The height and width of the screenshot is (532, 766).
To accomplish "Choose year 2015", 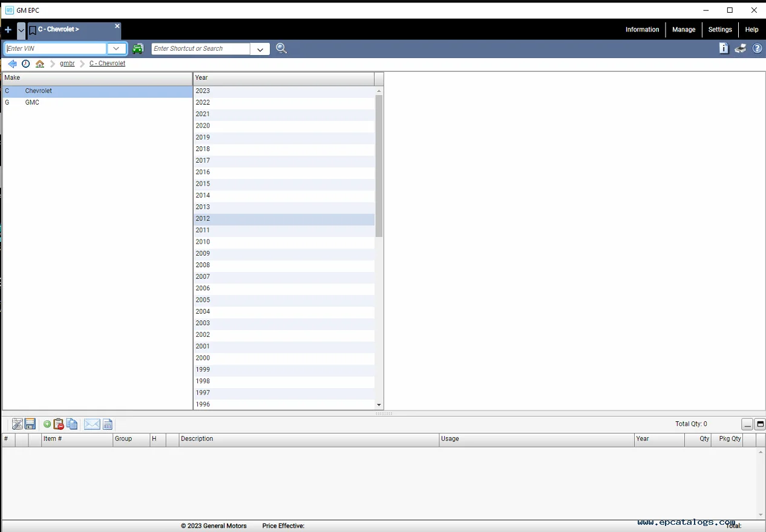I will coord(284,184).
